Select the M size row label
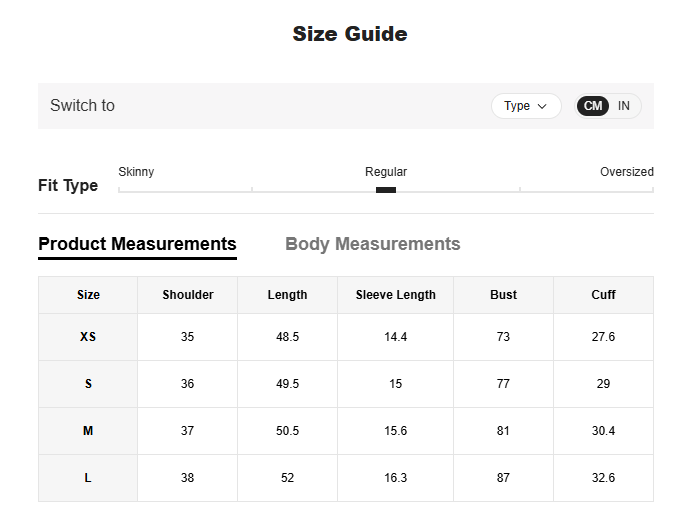Screen dimensions: 684x505 (x=88, y=431)
